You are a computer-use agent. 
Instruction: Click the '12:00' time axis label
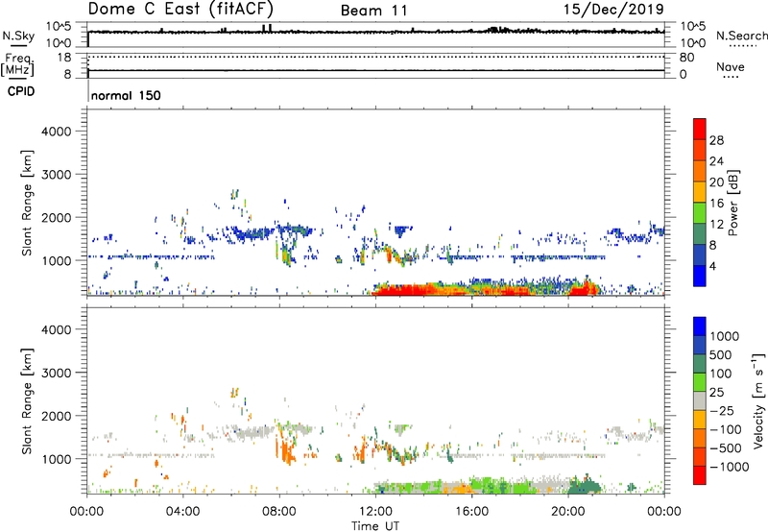[x=375, y=512]
